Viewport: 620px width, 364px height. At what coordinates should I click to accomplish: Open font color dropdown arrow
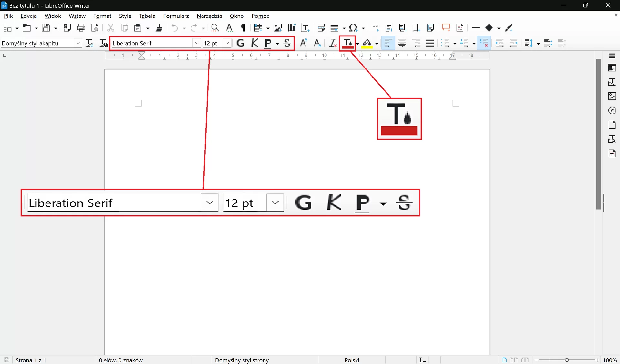(357, 44)
